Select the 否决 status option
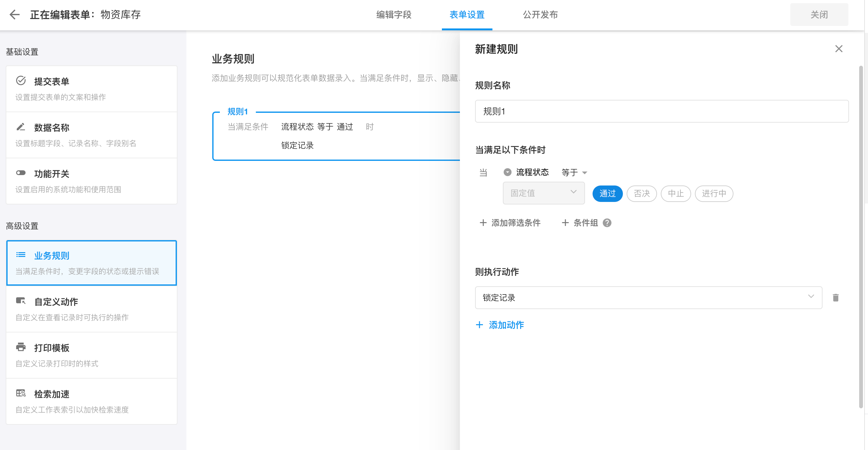Screen dimensions: 868x450 coord(641,193)
